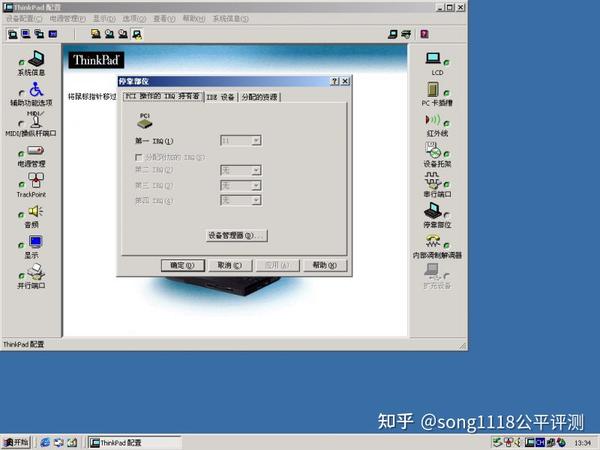This screenshot has width=600, height=450.
Task: Open the 红外线 infrared icon
Action: tap(433, 120)
